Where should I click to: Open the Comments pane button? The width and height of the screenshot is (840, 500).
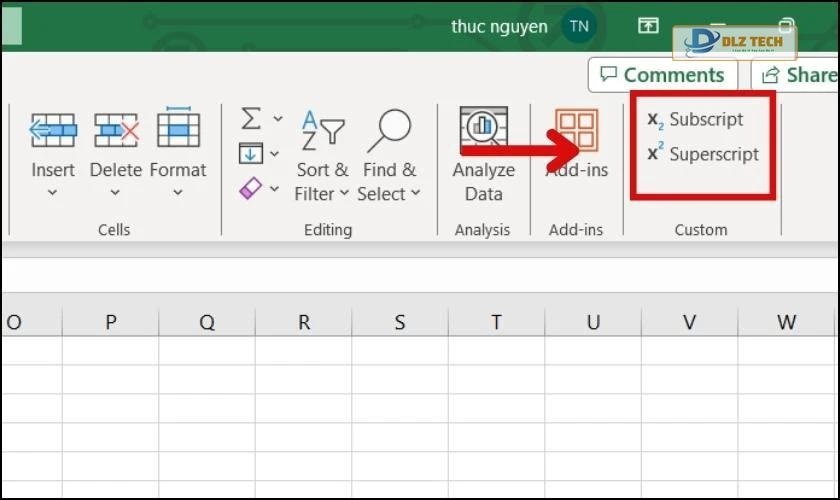pyautogui.click(x=662, y=75)
